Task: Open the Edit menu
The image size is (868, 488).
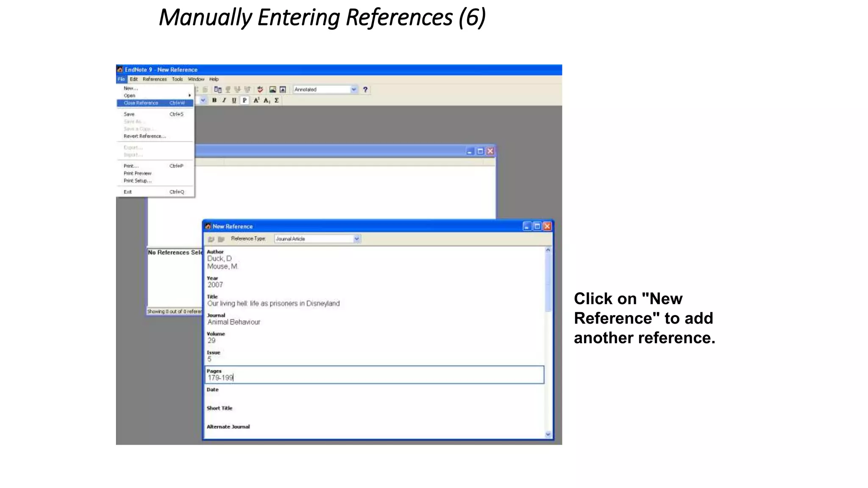Action: click(x=134, y=79)
